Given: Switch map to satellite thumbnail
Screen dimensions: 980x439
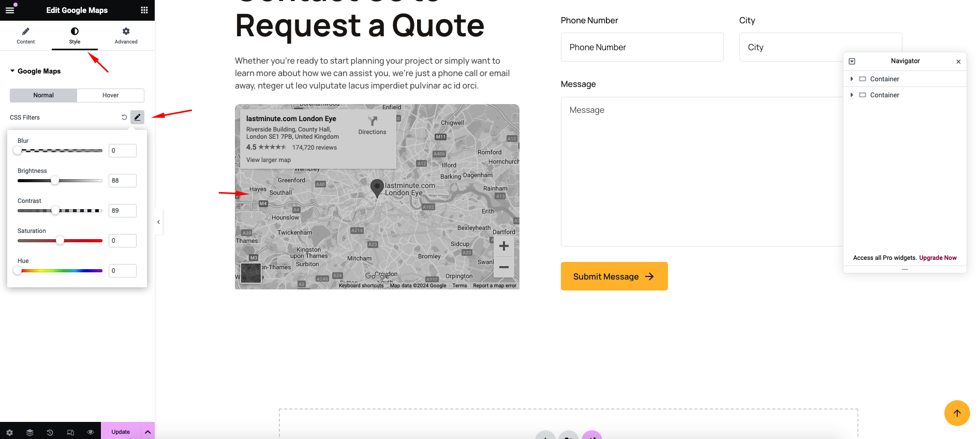Looking at the screenshot, I should (251, 273).
